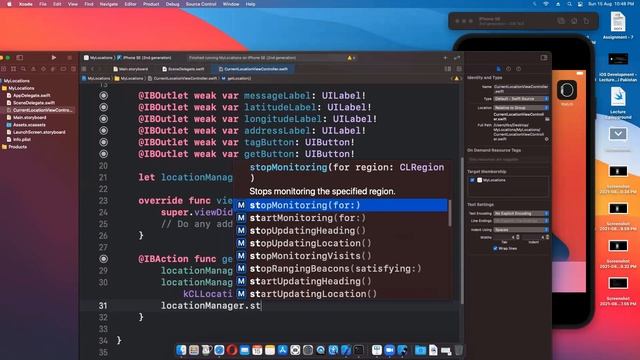Open Watch app on simulator home screen
640x360 pixels.
567,90
